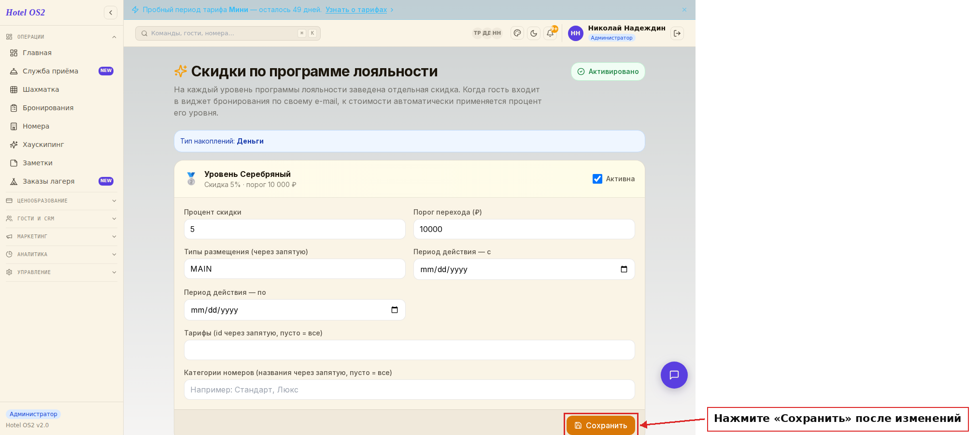Dismiss the trial period banner
This screenshot has width=980, height=435.
coord(684,10)
